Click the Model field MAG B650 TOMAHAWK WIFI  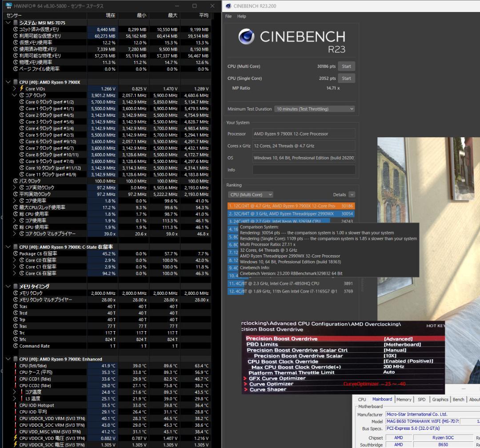(422, 421)
